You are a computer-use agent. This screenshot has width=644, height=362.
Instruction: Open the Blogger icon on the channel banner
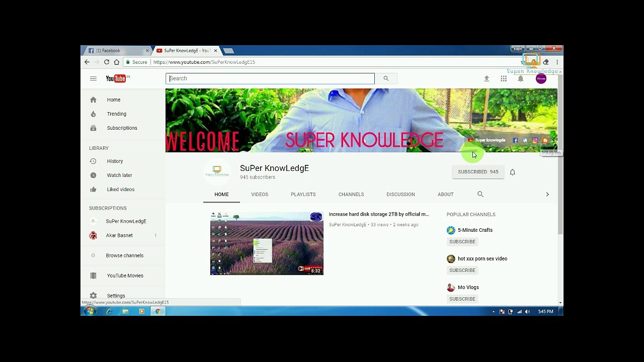click(545, 140)
